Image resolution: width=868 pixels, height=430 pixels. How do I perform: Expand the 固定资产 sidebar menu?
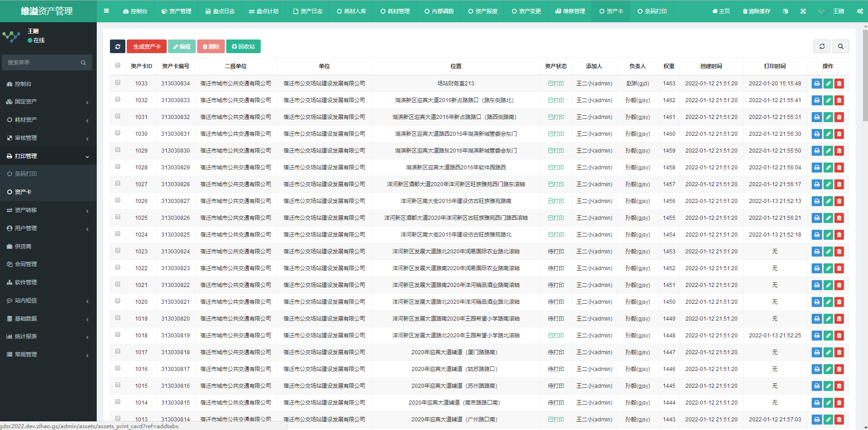click(x=48, y=102)
